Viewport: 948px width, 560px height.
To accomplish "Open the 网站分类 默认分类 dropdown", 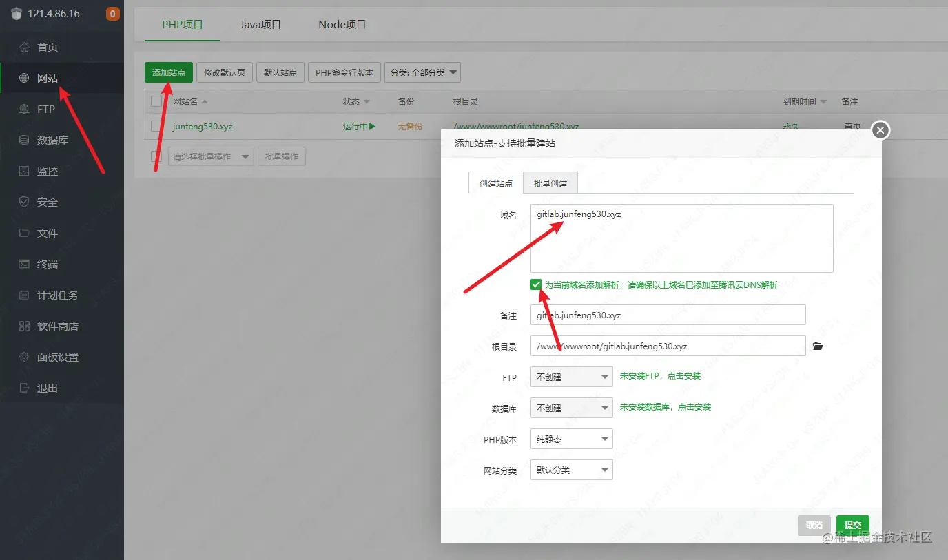I will tap(572, 470).
